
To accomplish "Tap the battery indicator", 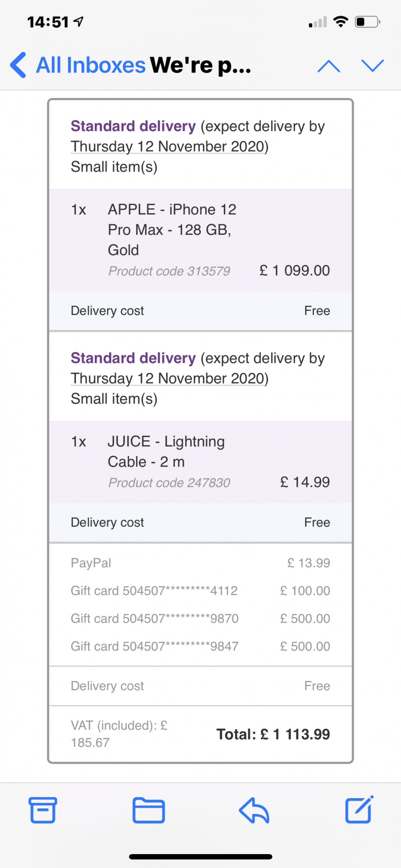I will coord(367,22).
